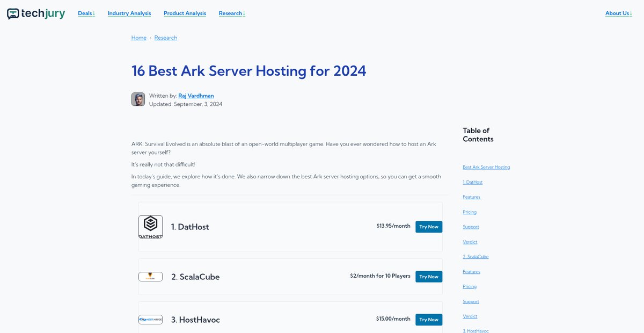Viewport: 644px width, 333px height.
Task: Go to Research breadcrumb link
Action: [166, 38]
